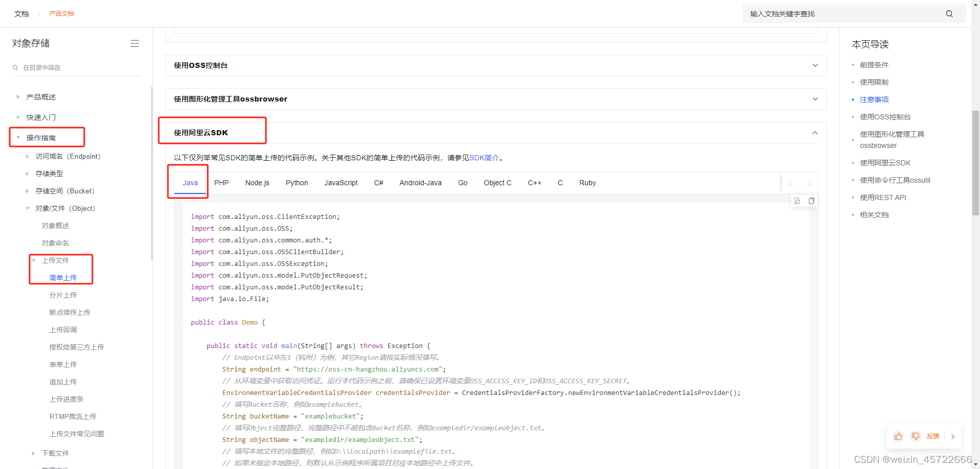
Task: Switch to the C++ code tab
Action: [534, 183]
